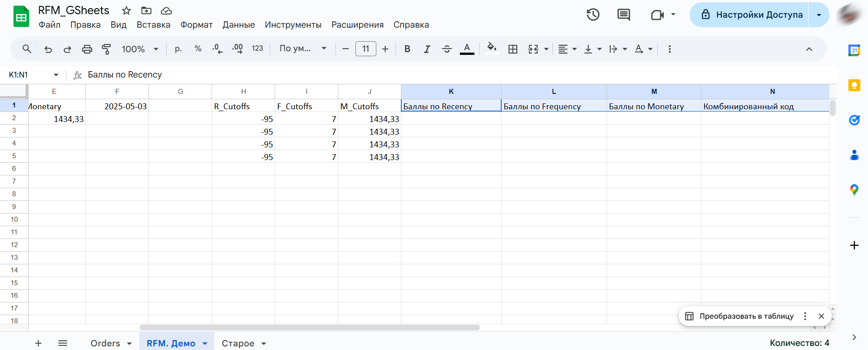Open the RFM. Демо sheet tab arrow
This screenshot has width=868, height=350.
(205, 344)
